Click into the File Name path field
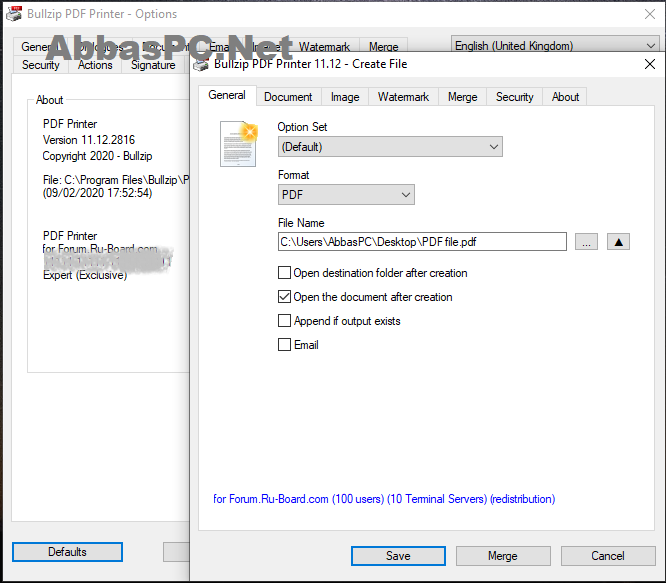This screenshot has height=583, width=666. [422, 242]
